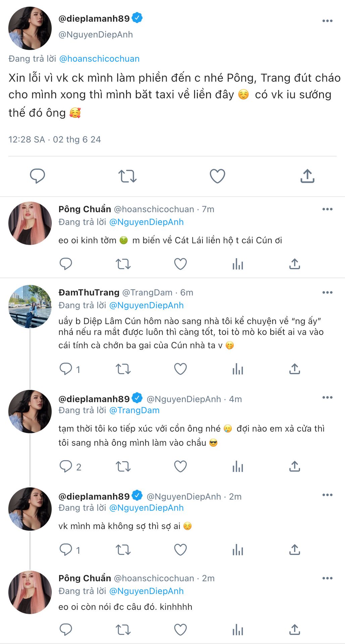
Task: Open the main author's profile photo at top
Action: coord(30,28)
